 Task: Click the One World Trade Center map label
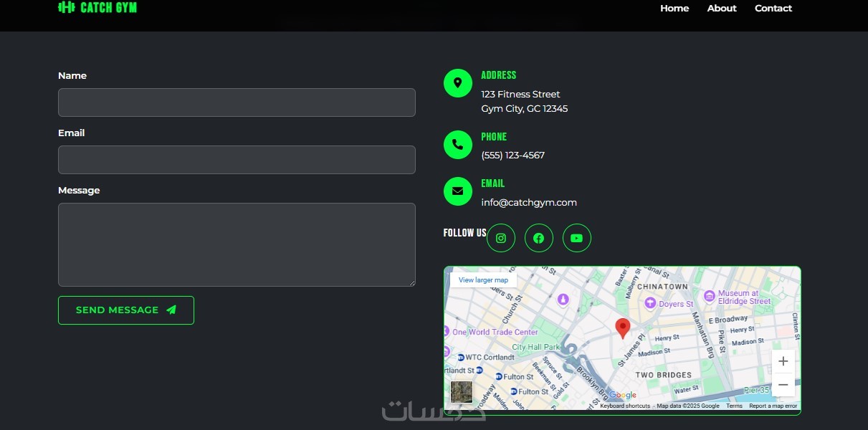[495, 332]
